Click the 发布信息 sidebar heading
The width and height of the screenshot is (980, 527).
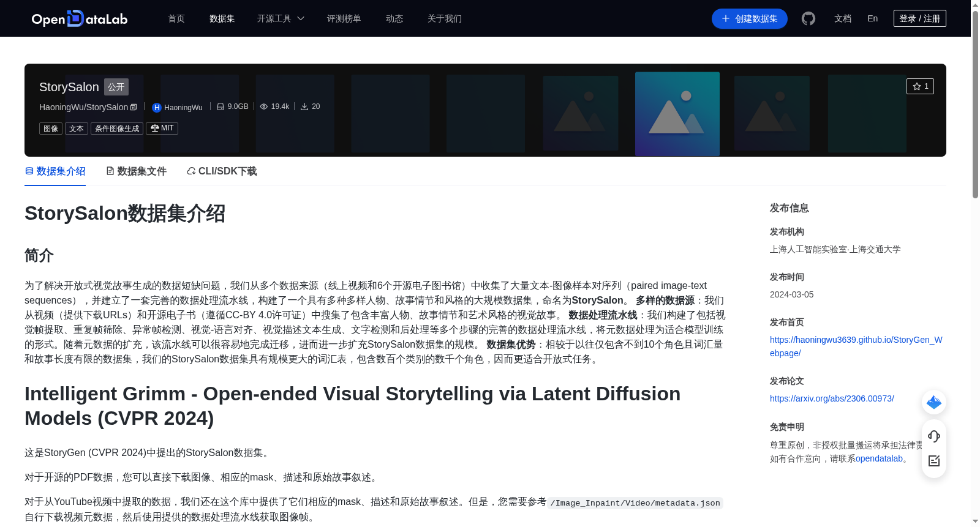(x=790, y=208)
